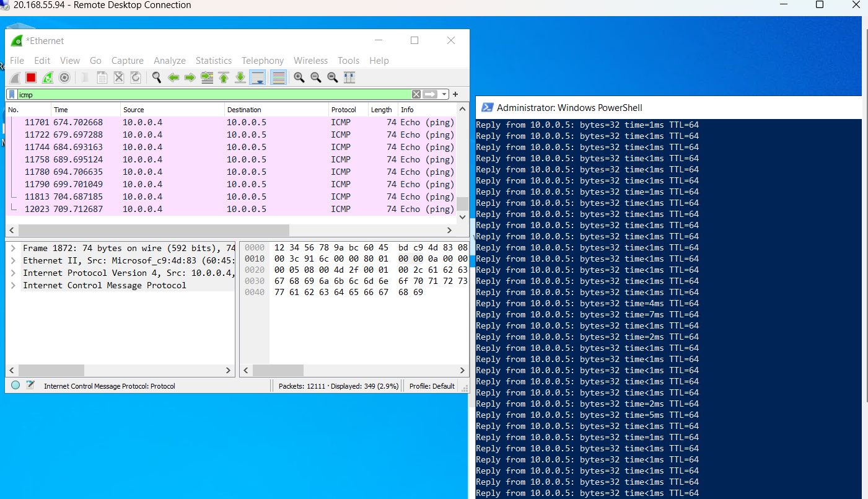Toggle auto-scroll in live capture
The image size is (868, 499).
point(256,77)
